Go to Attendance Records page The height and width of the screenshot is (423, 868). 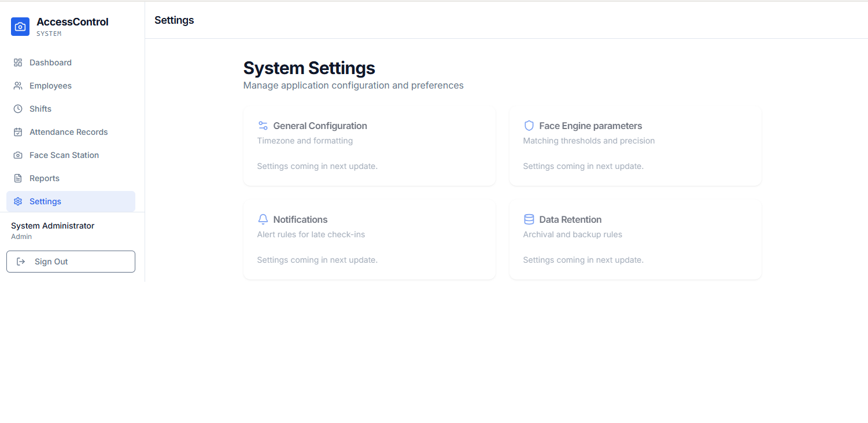click(68, 132)
